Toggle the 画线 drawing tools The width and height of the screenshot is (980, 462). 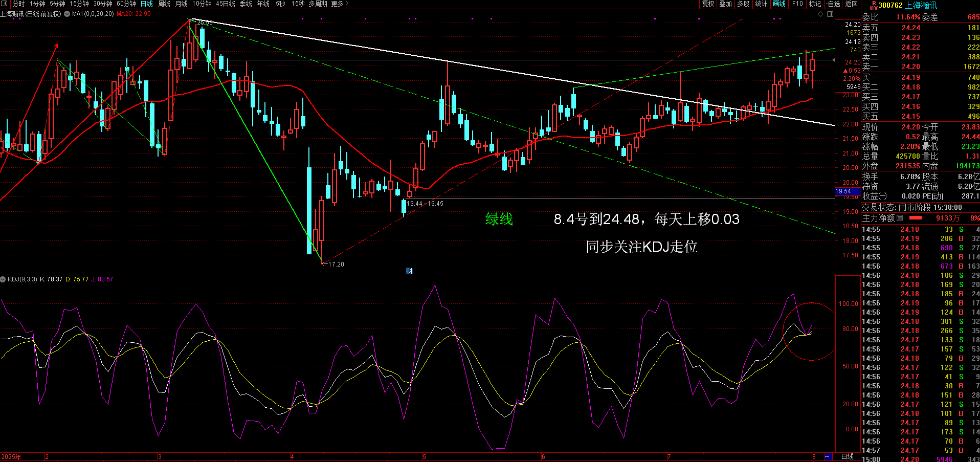(779, 4)
